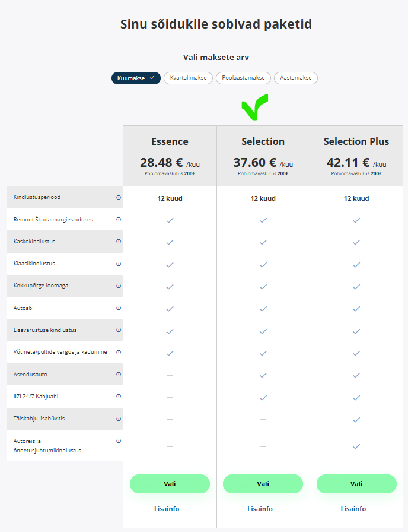Switch to Kvartalimakse payment frequency
This screenshot has width=408, height=532.
(188, 78)
